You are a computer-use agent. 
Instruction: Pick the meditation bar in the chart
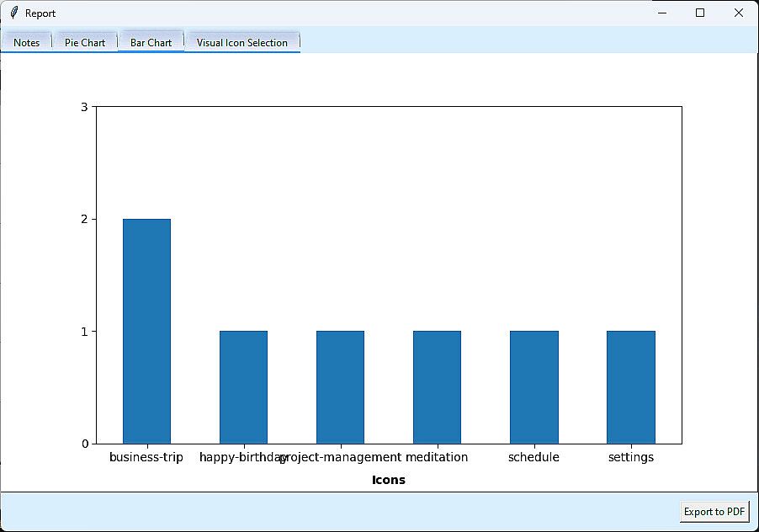437,387
